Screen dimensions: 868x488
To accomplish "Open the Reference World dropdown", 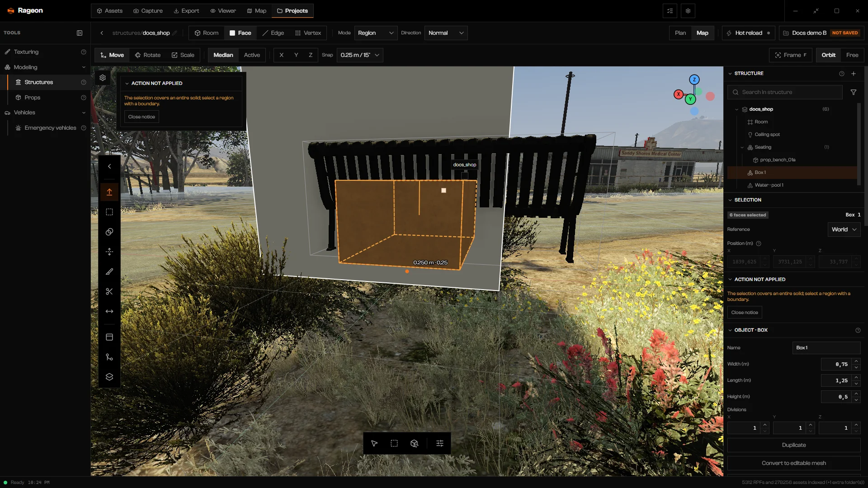I will (844, 230).
